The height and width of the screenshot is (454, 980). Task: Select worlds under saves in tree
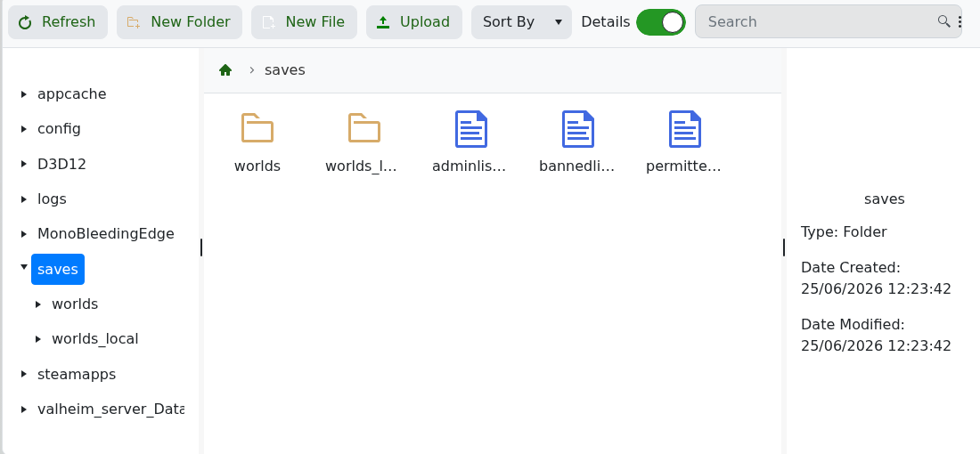coord(75,304)
